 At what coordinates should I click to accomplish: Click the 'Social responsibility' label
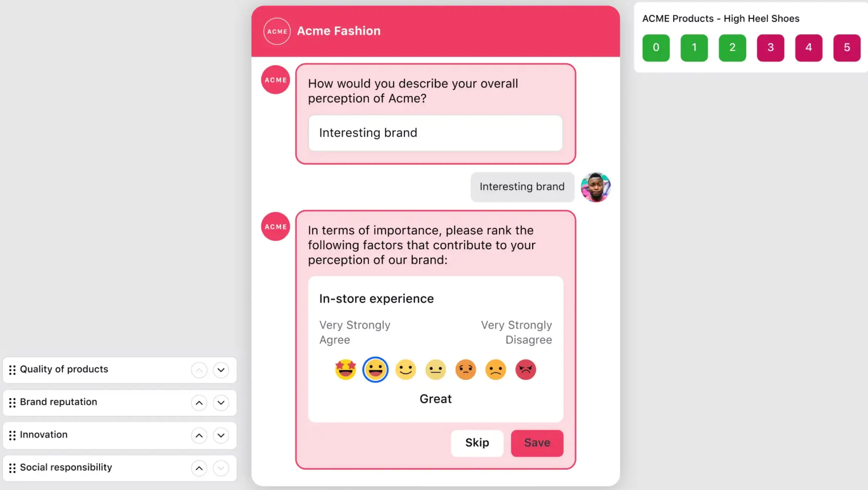tap(66, 467)
